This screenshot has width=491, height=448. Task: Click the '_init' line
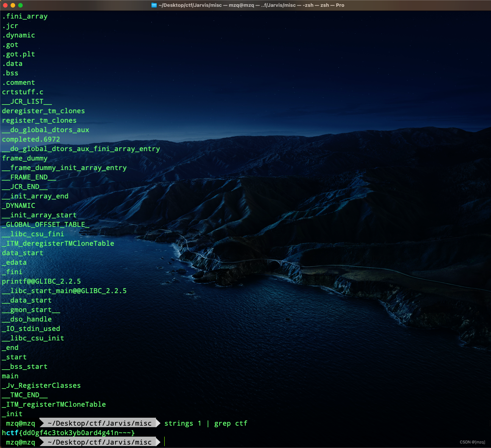[12, 414]
